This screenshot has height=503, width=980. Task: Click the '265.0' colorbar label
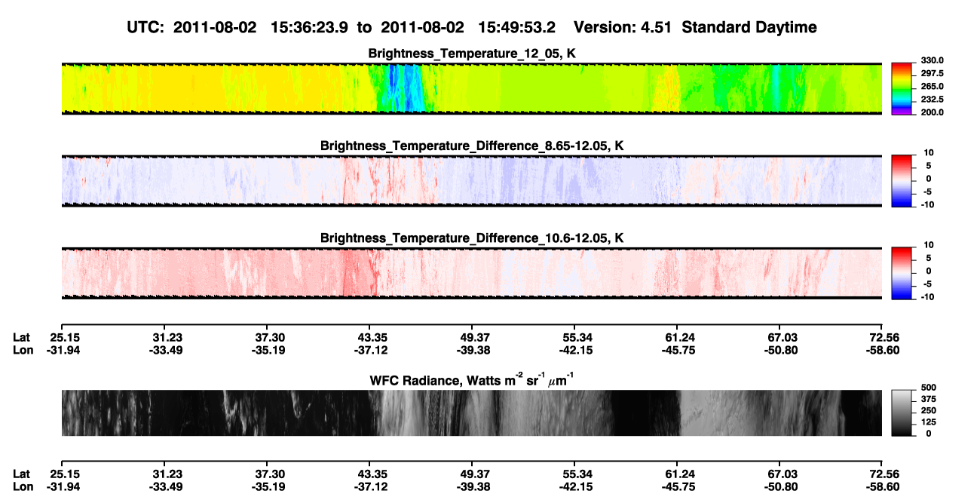click(x=931, y=87)
